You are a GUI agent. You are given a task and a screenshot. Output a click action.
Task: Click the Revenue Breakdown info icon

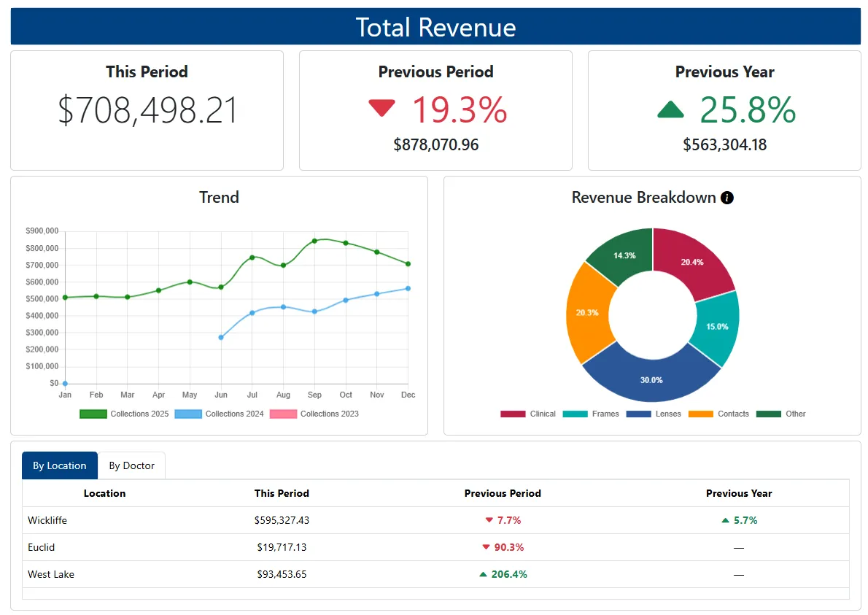click(726, 198)
